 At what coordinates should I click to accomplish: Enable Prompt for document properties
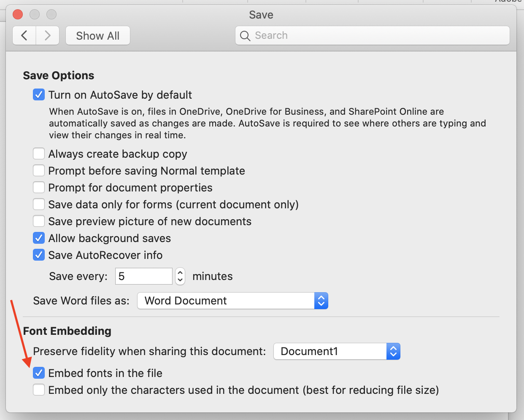point(39,187)
